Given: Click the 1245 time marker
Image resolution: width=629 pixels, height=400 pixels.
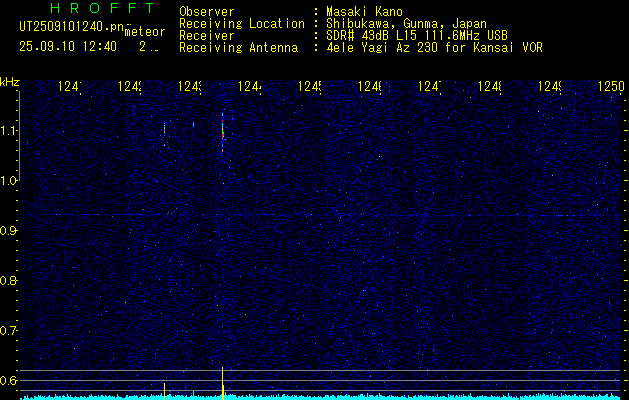Looking at the screenshot, I should 310,86.
